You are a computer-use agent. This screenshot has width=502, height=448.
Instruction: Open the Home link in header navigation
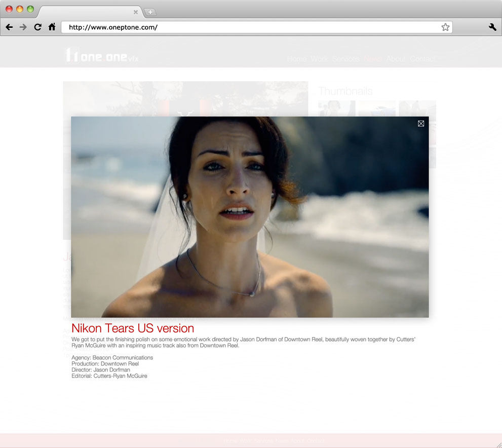296,59
